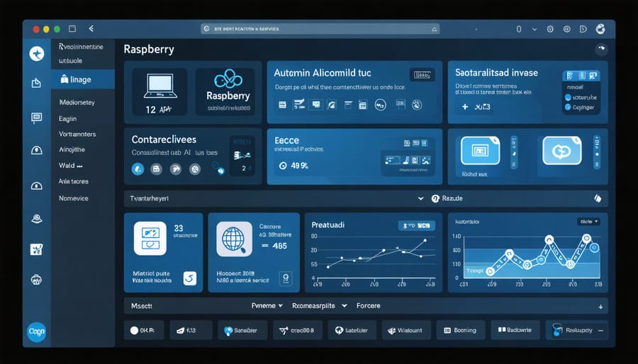638x364 pixels.
Task: Toggle the eye visibility icon in the top toolbar
Action: click(x=566, y=29)
